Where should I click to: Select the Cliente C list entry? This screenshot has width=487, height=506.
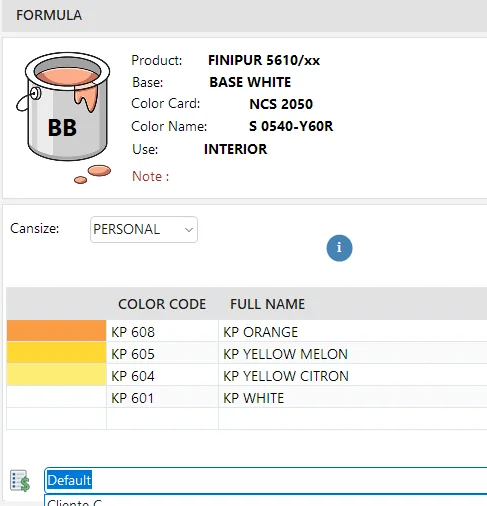point(266,501)
